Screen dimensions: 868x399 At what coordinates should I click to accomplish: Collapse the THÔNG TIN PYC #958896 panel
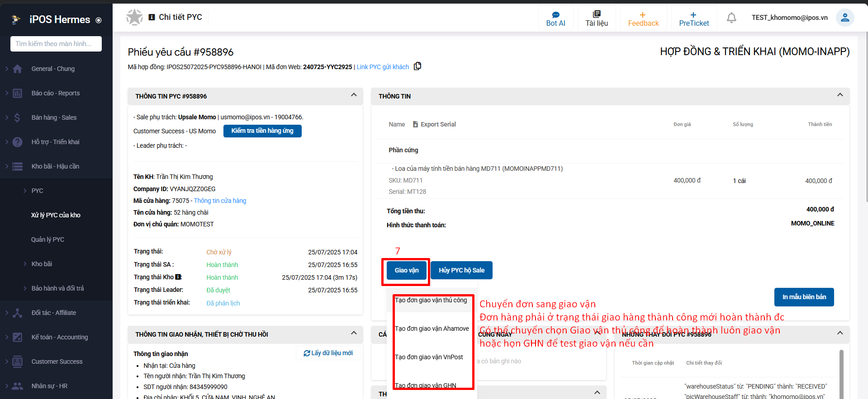[x=353, y=95]
